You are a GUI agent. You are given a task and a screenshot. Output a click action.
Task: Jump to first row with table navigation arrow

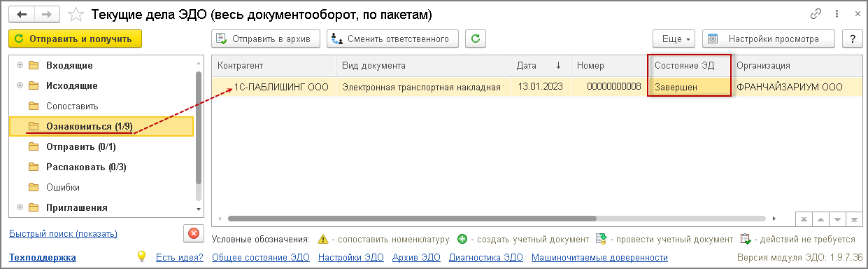point(804,219)
